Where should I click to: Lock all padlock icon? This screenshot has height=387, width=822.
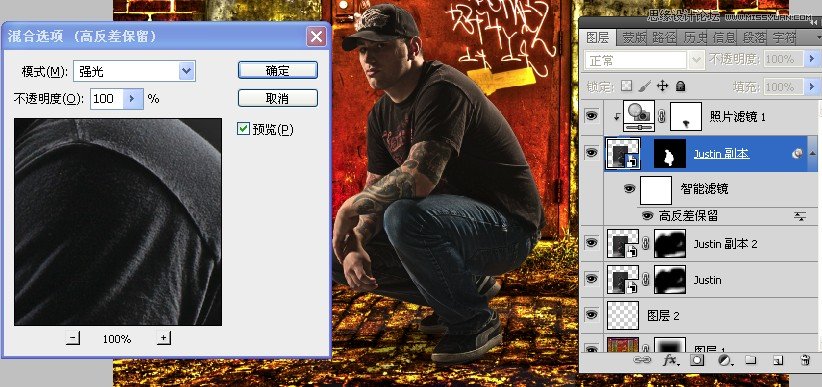click(680, 85)
